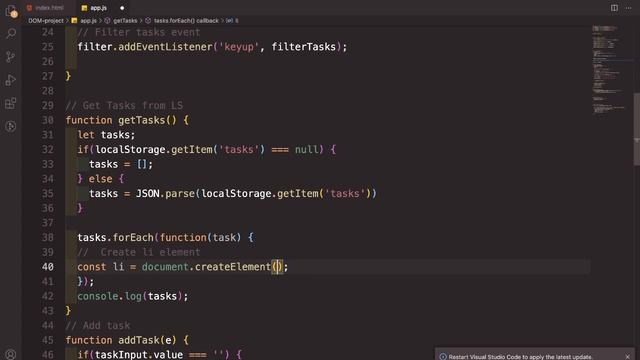Image resolution: width=640 pixels, height=360 pixels.
Task: Click line number 45 in the gutter
Action: tap(48, 340)
